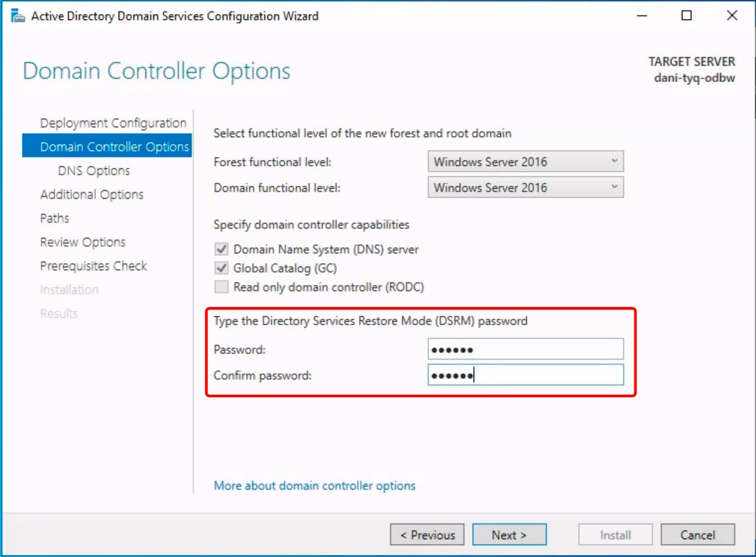This screenshot has width=756, height=557.
Task: Select DNS Options in the sidebar
Action: coord(93,171)
